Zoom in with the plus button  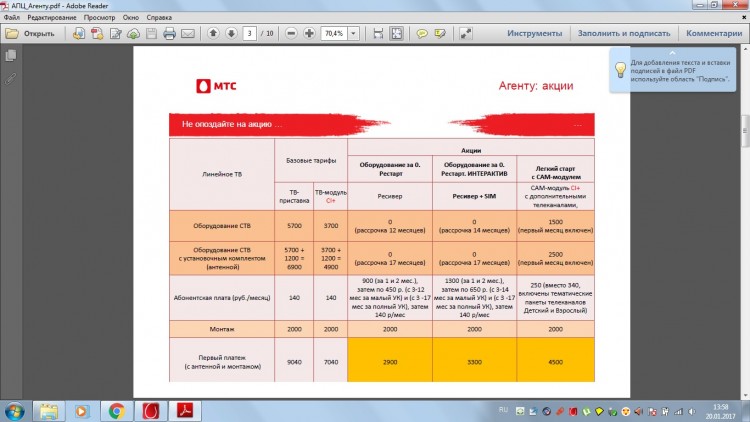[x=309, y=33]
